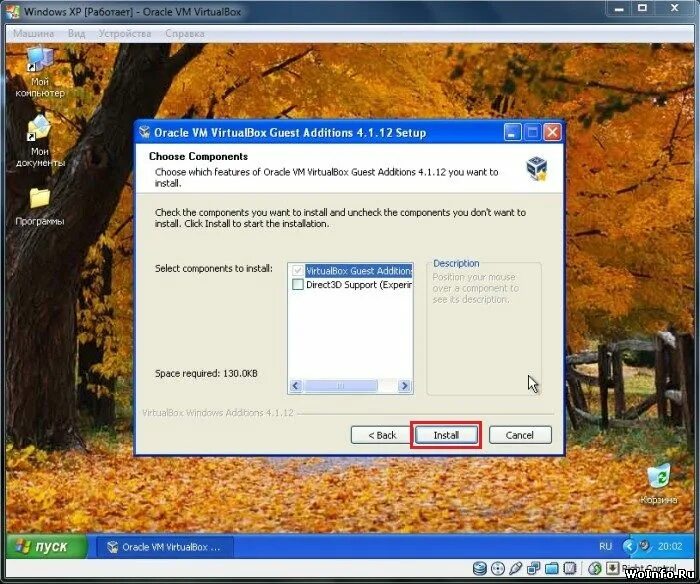
Task: Close the Guest Additions setup dialog
Action: point(552,133)
